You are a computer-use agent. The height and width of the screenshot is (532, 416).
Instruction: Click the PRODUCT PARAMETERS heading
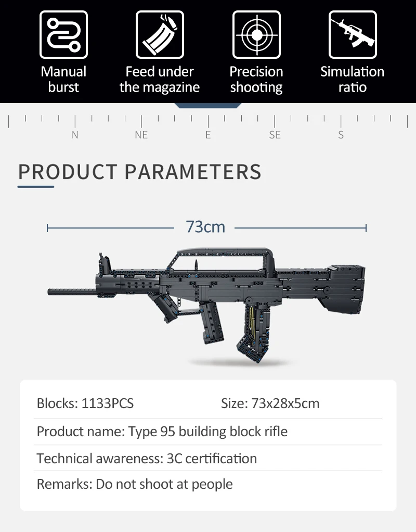[140, 172]
